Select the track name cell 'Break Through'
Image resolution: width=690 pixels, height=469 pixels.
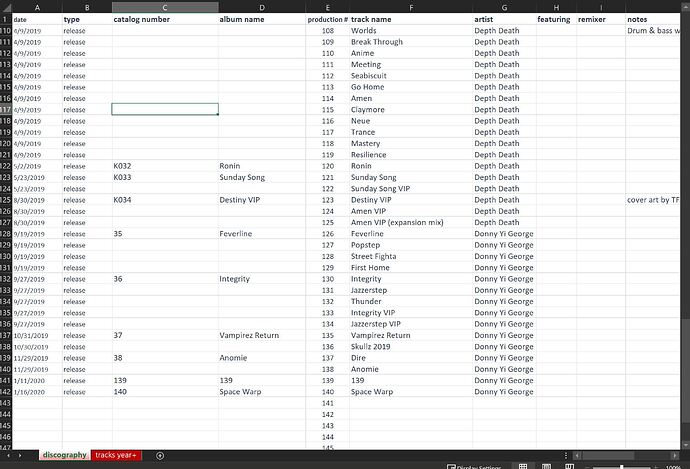tap(411, 42)
